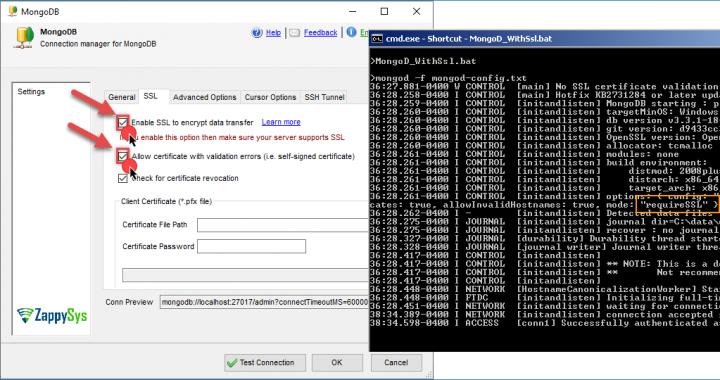Maximize the MongoDB dialog window
720x380 pixels.
pyautogui.click(x=384, y=11)
